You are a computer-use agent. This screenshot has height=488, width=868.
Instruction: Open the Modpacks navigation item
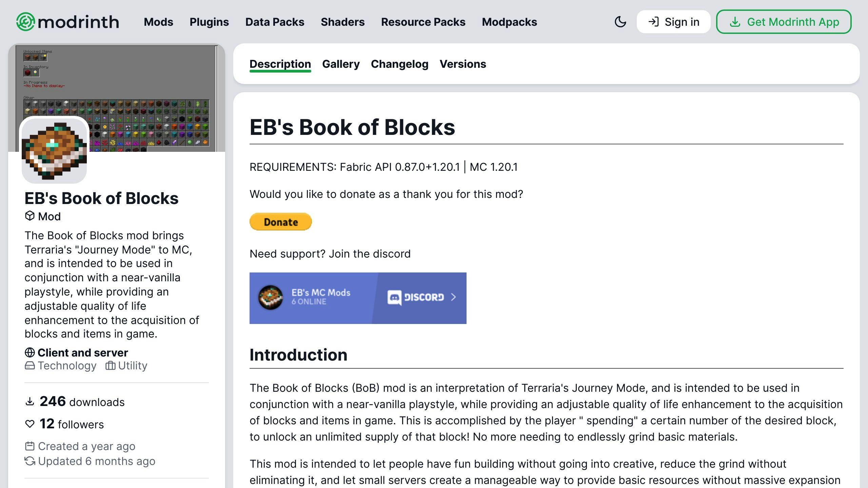click(509, 22)
